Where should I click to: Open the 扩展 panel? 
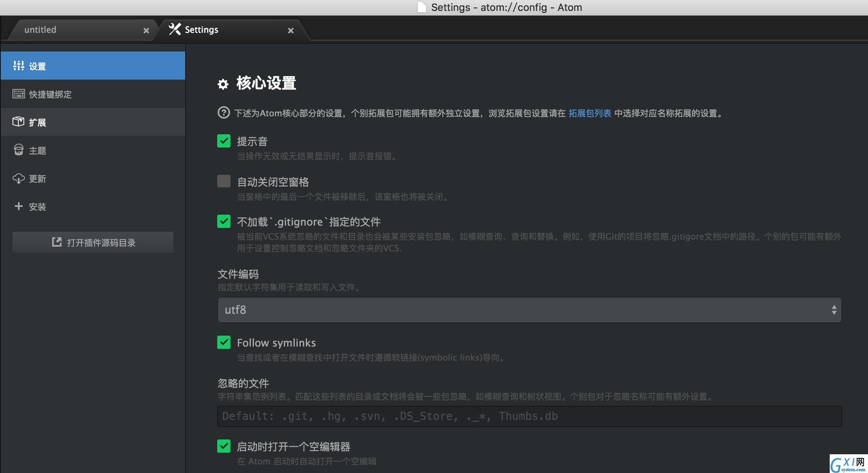coord(93,122)
